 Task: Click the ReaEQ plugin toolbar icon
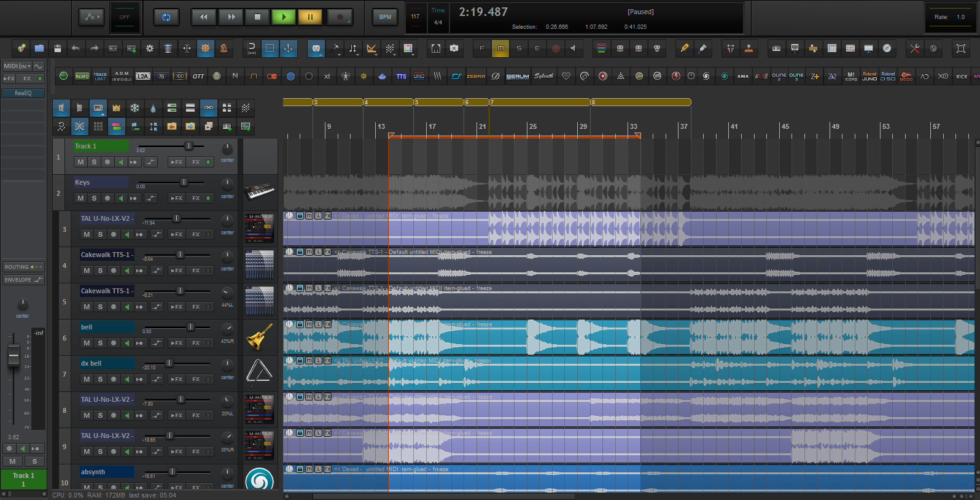coord(82,76)
